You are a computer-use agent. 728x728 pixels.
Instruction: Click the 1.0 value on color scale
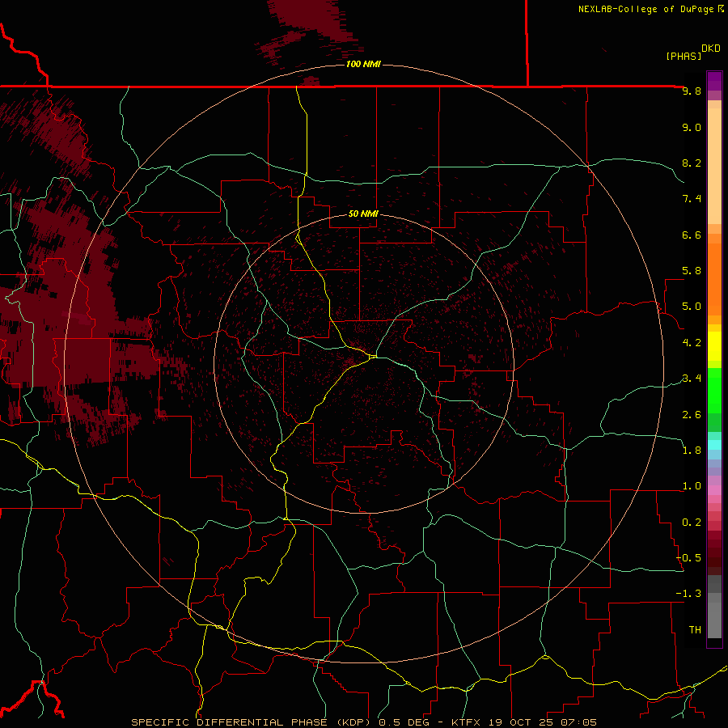[x=692, y=486]
